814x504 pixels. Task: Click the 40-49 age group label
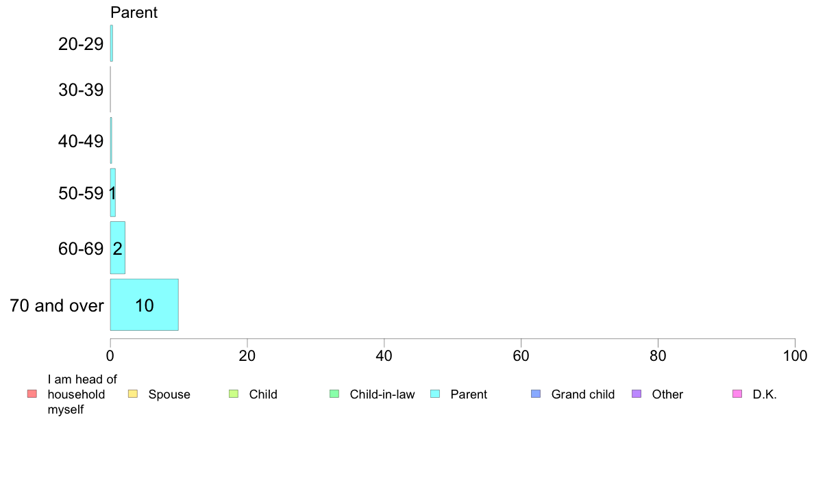pos(81,140)
